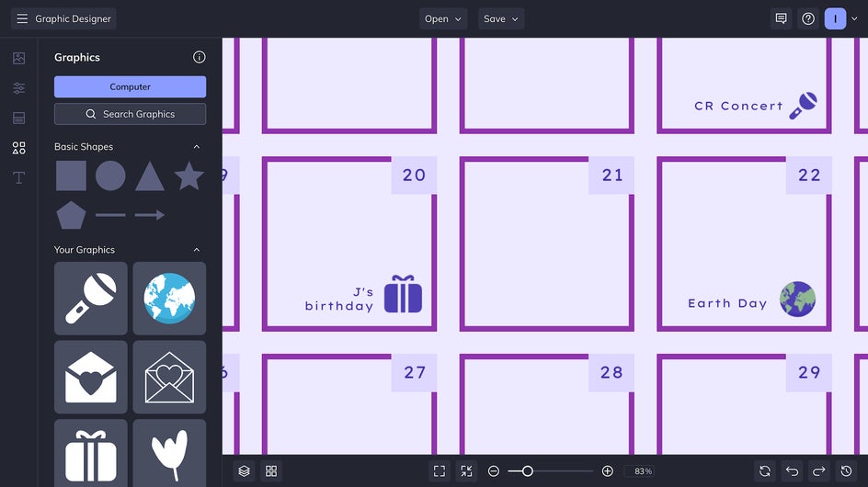Image resolution: width=868 pixels, height=487 pixels.
Task: Click the zoom in plus icon
Action: pos(607,471)
